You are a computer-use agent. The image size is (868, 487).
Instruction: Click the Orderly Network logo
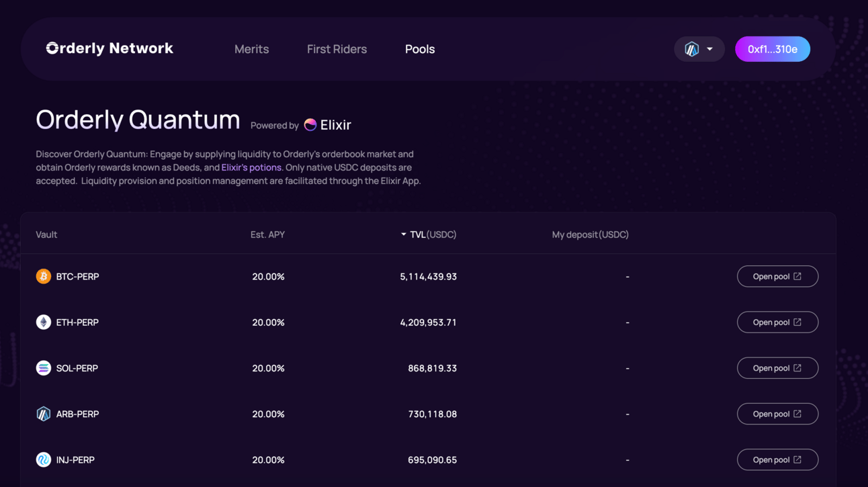tap(110, 48)
